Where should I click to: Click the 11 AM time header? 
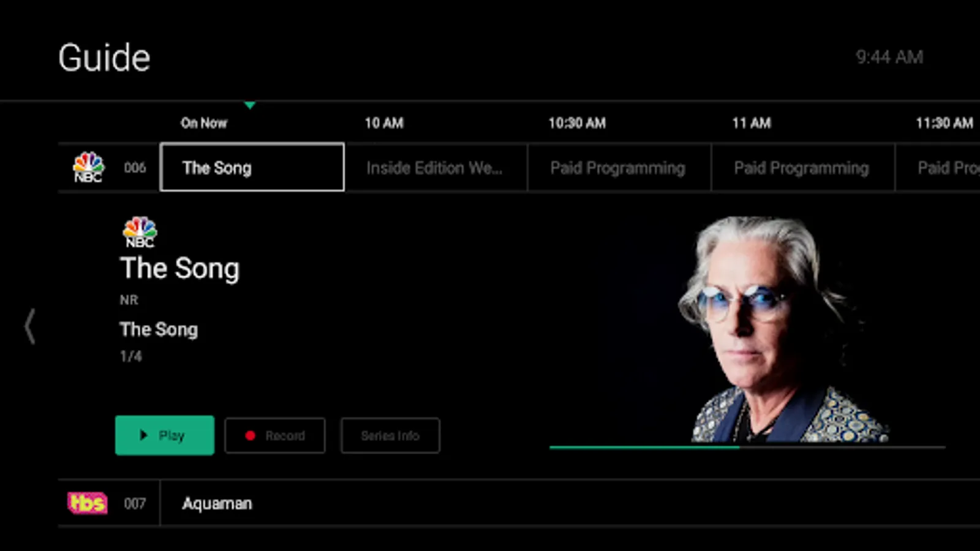752,123
